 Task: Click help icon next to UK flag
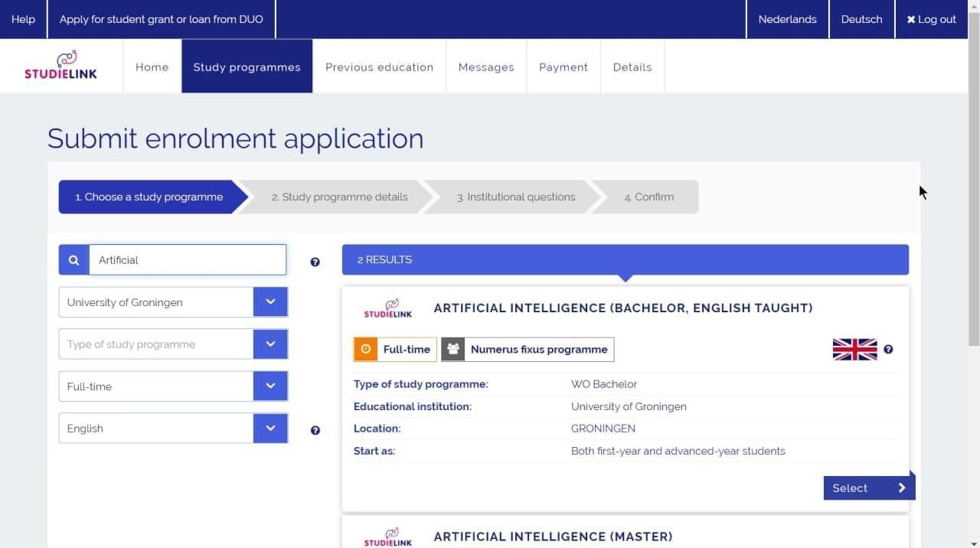(x=888, y=349)
